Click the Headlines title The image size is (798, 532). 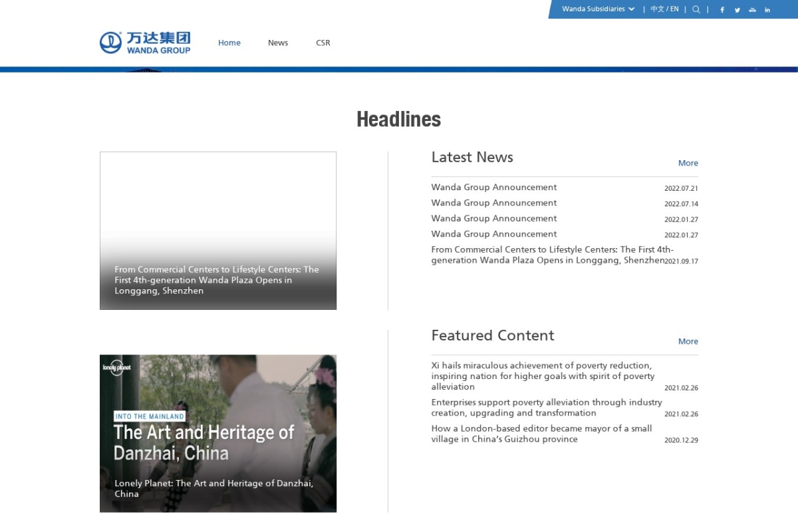[x=399, y=119]
